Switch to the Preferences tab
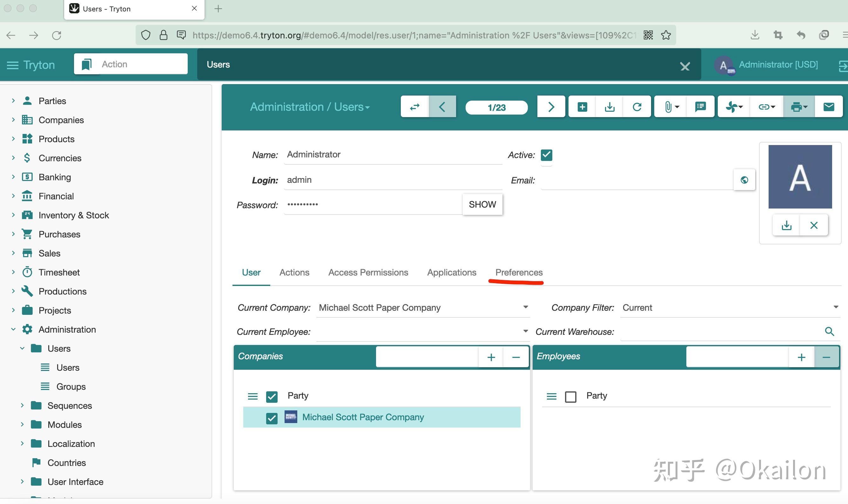Viewport: 848px width, 504px height. point(519,272)
